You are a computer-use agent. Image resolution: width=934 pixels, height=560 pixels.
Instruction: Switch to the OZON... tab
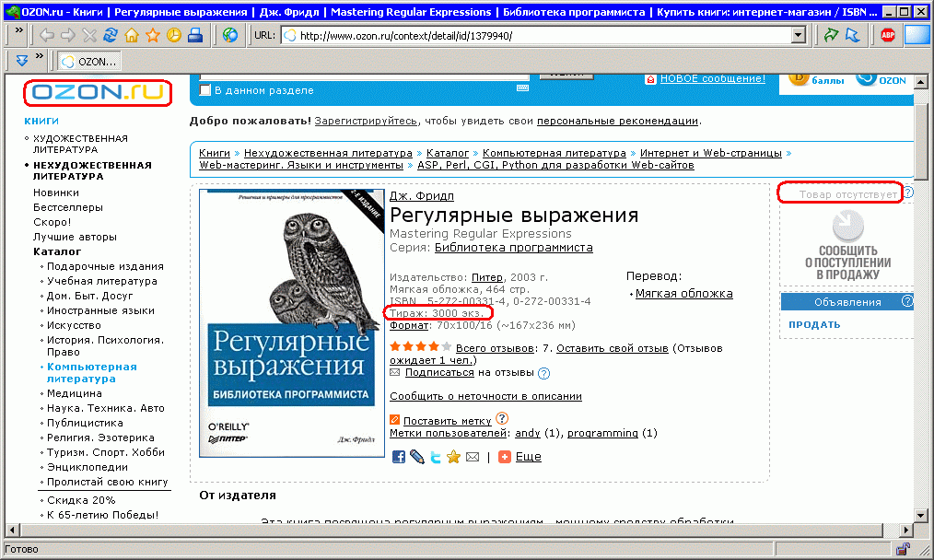coord(89,62)
